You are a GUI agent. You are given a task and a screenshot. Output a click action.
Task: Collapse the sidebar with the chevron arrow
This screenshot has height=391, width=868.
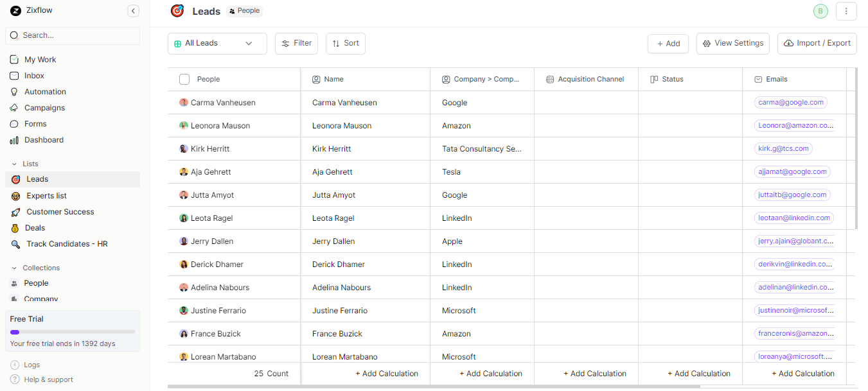tap(133, 10)
